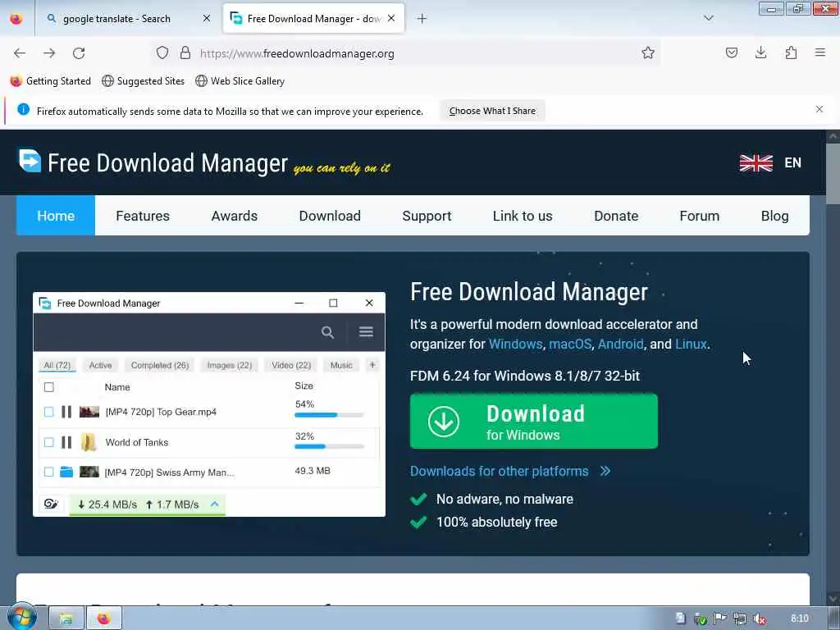The image size is (840, 630).
Task: Click the hamburger menu in the FDM preview
Action: 366,332
